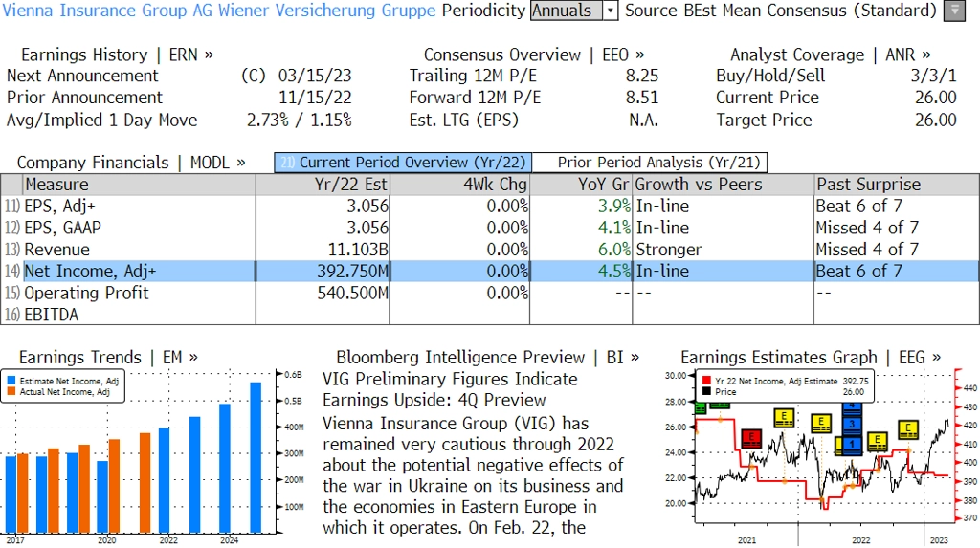This screenshot has height=548, width=980.
Task: Click orange Actual Net Income legend swatch
Action: [11, 392]
